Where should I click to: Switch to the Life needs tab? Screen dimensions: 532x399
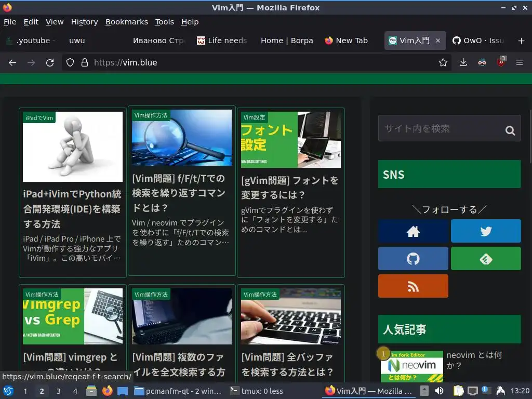coord(222,41)
